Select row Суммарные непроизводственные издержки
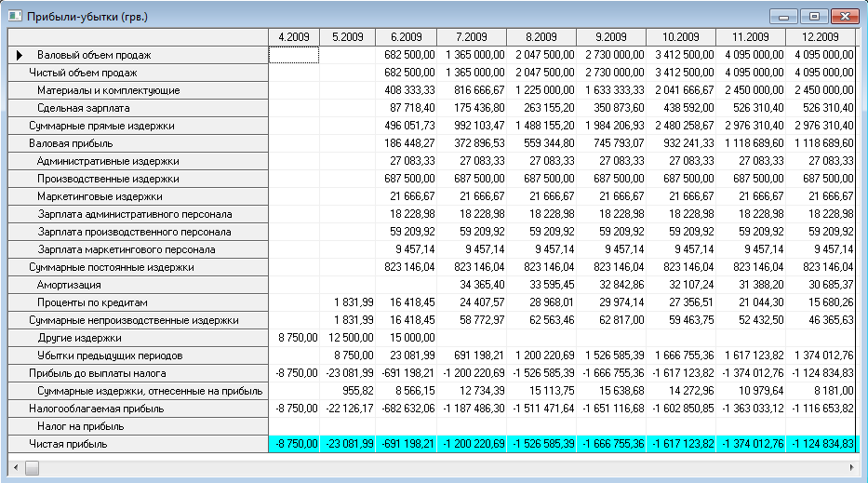This screenshot has height=483, width=868. [x=139, y=321]
